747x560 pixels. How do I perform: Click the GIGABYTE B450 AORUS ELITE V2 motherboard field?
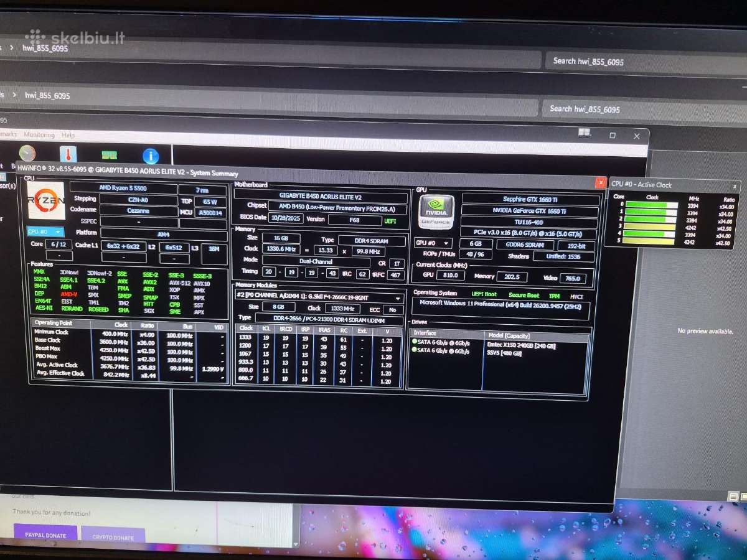(321, 196)
